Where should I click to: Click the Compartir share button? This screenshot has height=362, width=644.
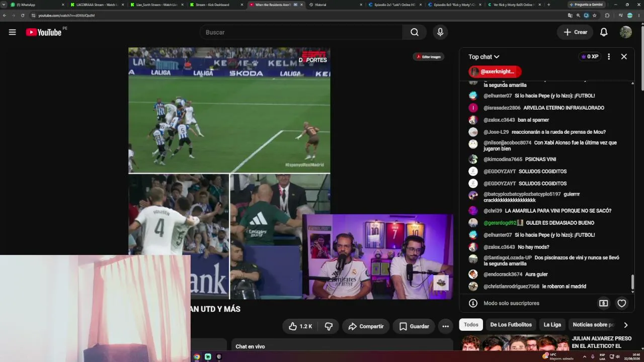pos(366,326)
